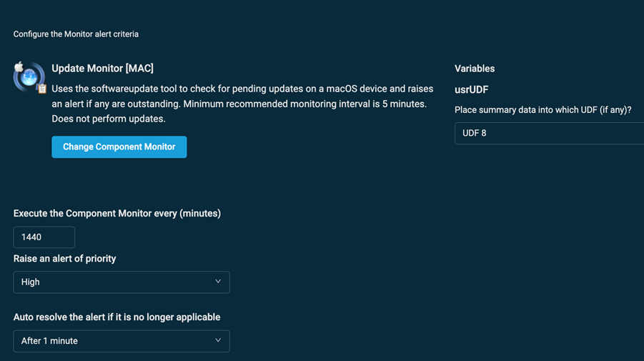Image resolution: width=644 pixels, height=361 pixels.
Task: Click the chevron on the After 1 minute dropdown
Action: pos(218,341)
